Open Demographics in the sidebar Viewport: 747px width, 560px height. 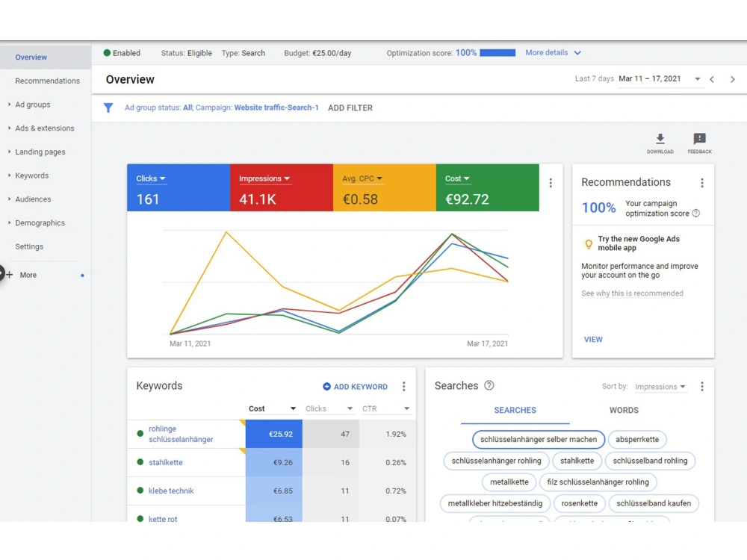(40, 223)
